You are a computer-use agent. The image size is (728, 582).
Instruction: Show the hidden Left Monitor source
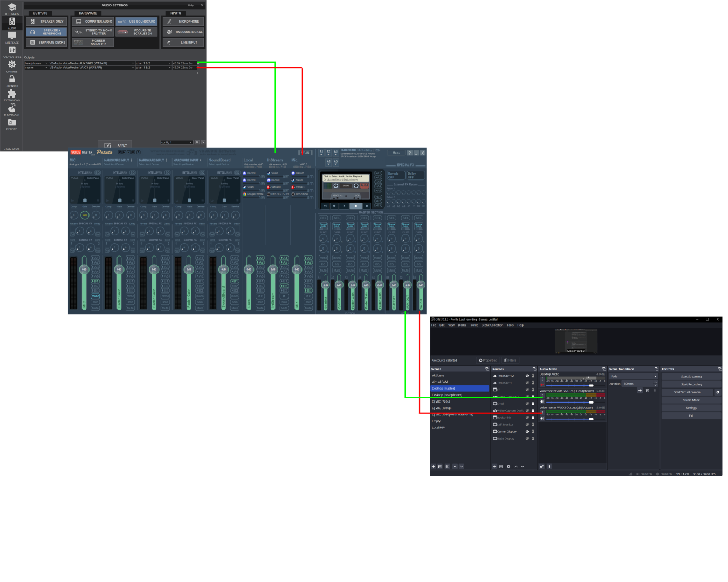pyautogui.click(x=527, y=425)
